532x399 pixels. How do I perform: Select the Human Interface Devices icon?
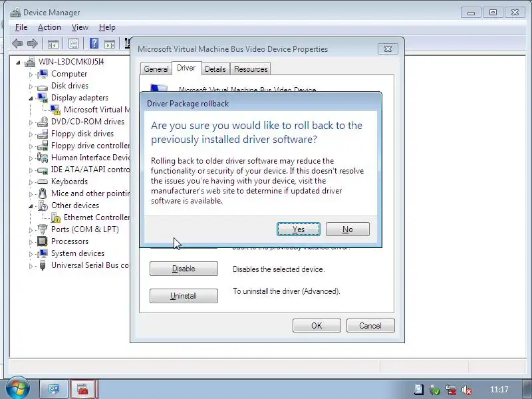tap(43, 158)
